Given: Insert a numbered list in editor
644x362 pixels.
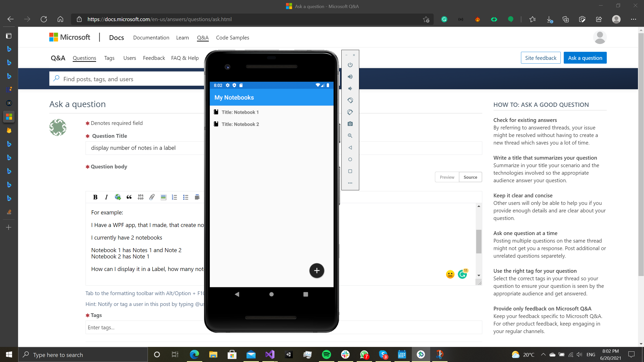Looking at the screenshot, I should tap(174, 197).
